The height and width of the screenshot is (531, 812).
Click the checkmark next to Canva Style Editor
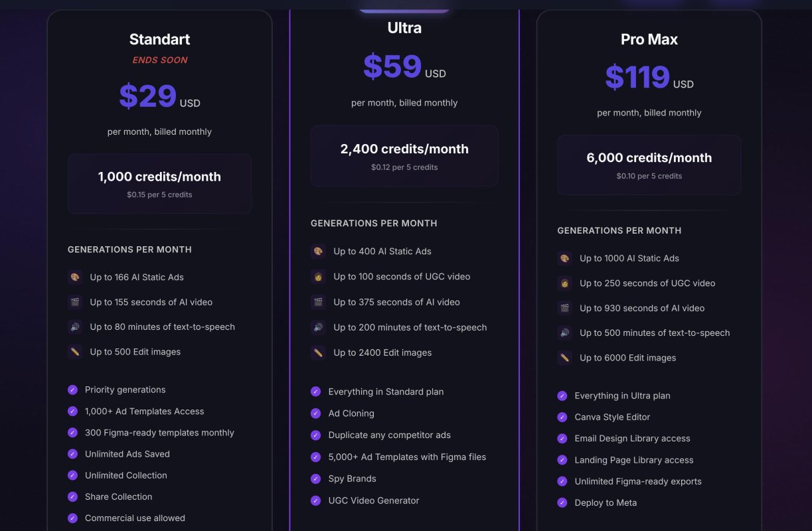click(562, 417)
